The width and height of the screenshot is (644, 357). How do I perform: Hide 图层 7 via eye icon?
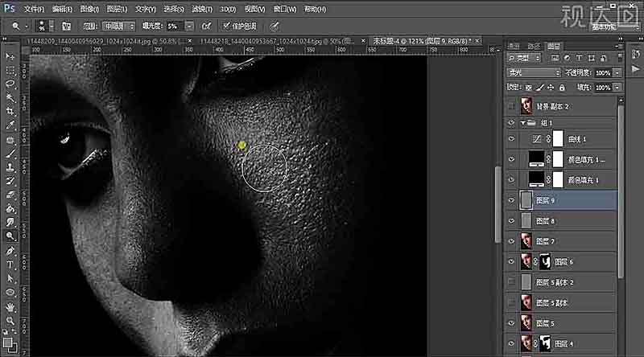511,241
